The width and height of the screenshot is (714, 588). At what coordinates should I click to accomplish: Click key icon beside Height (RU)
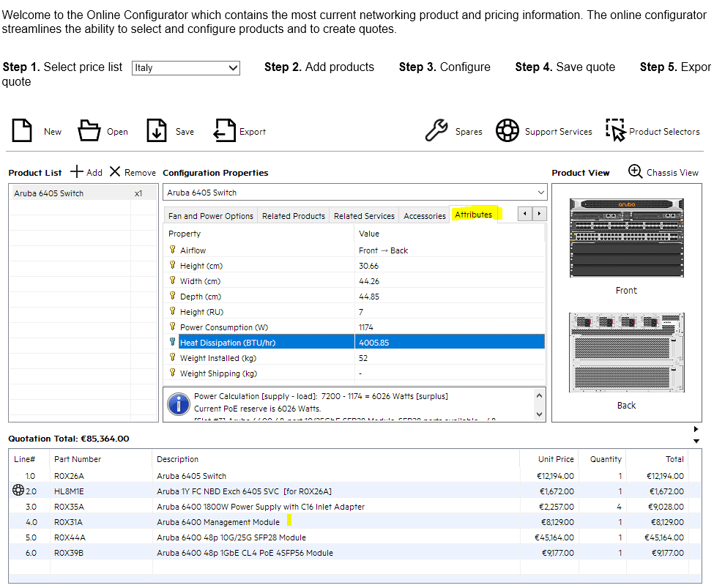tap(173, 311)
